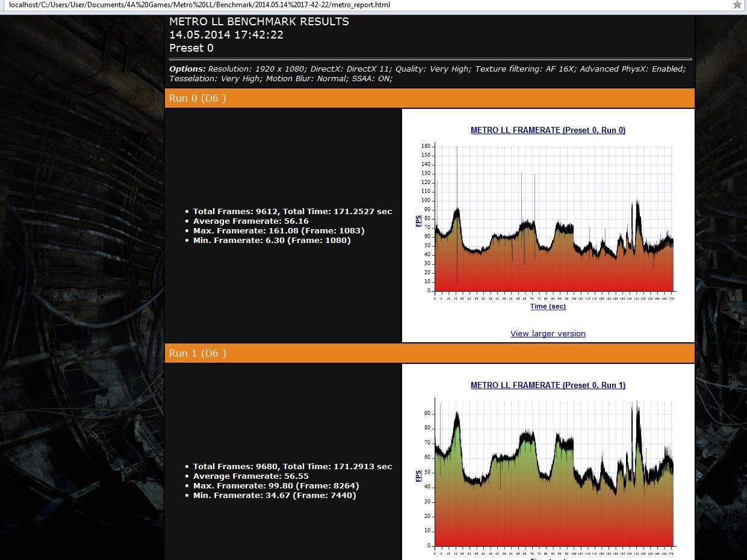Click the Time (sec) axis label in Run 0 chart
This screenshot has height=560, width=747.
point(548,306)
